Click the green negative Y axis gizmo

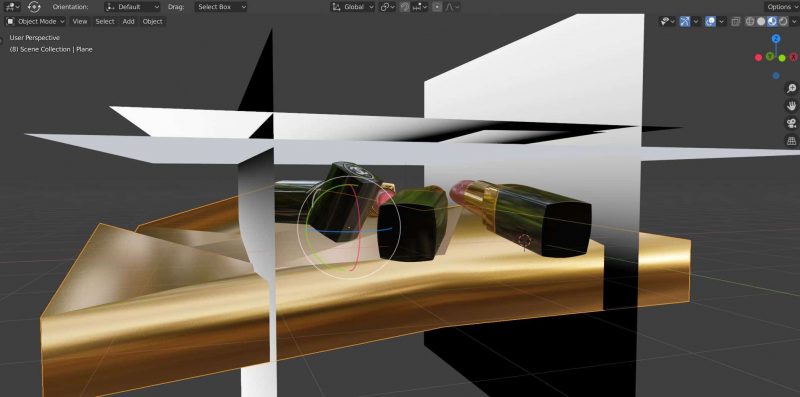[770, 57]
